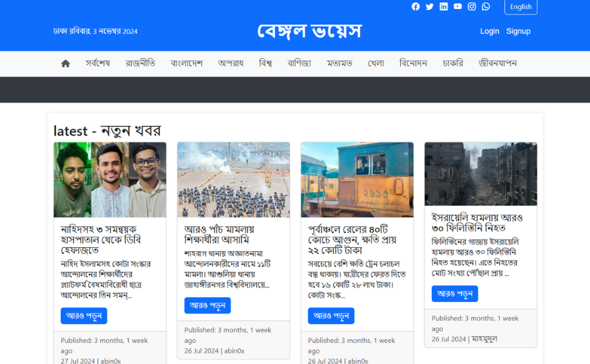This screenshot has width=590, height=364.
Task: Open headline পূর্বাঞ্চলে রেলের ৪০টি কোচে আগুন
Action: (352, 240)
